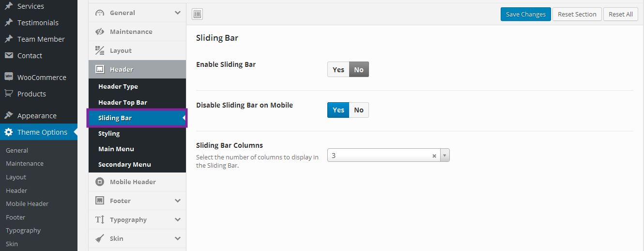Open the Header Top Bar submenu item
This screenshot has width=644, height=251.
[123, 102]
